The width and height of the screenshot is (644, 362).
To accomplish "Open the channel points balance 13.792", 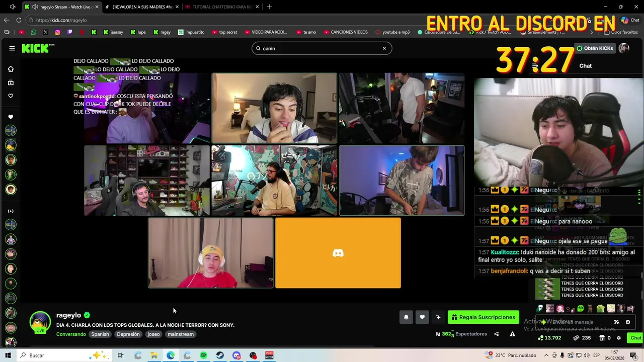I will point(549,338).
